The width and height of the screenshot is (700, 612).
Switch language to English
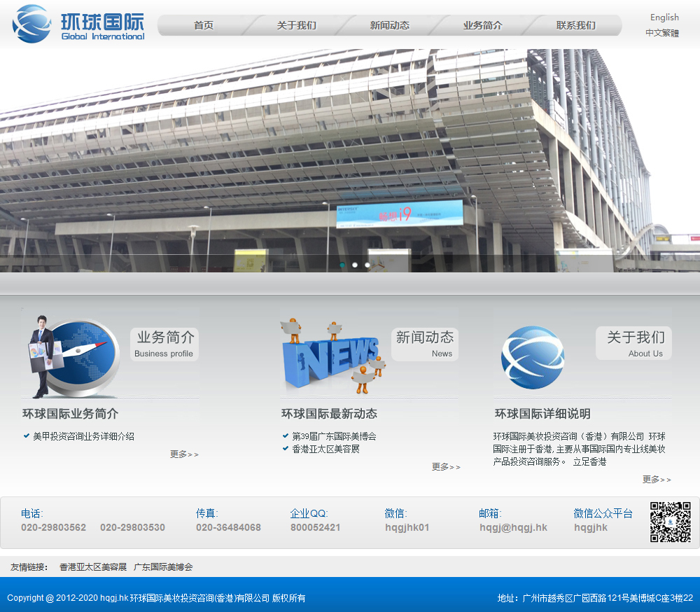pyautogui.click(x=664, y=18)
